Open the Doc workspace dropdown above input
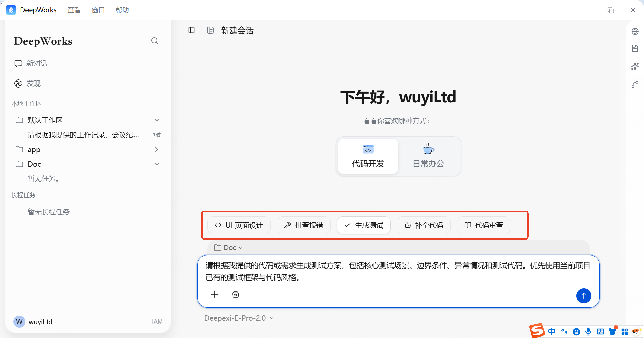 pos(228,248)
